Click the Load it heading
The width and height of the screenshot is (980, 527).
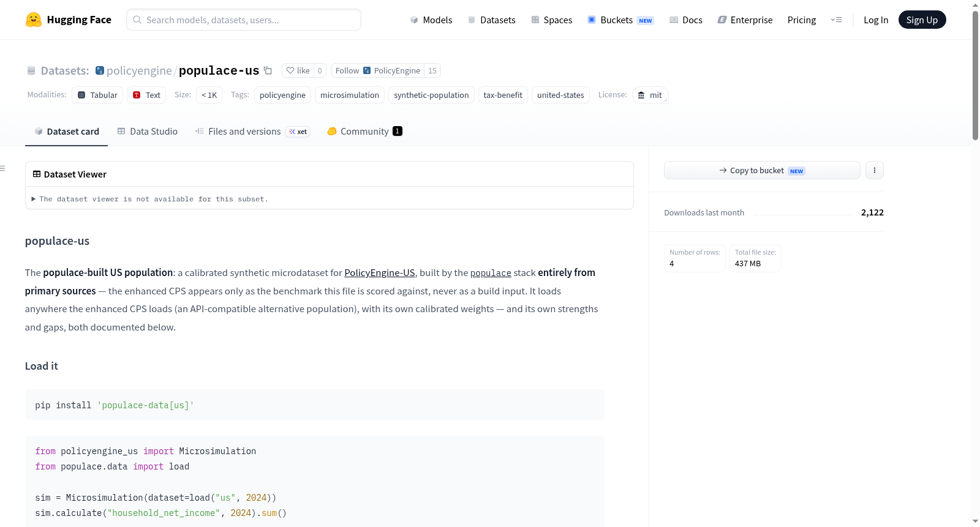42,366
